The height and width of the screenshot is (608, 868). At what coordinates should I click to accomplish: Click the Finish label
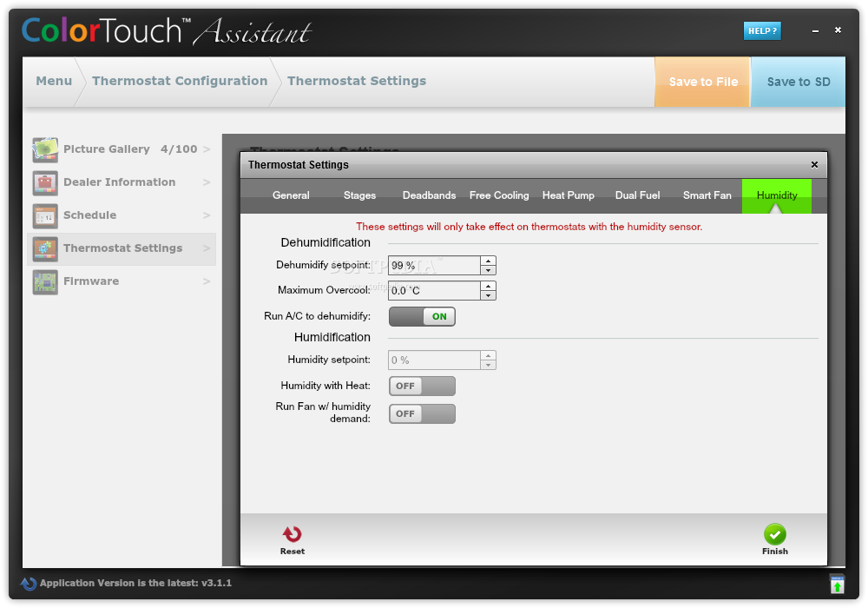coord(774,551)
